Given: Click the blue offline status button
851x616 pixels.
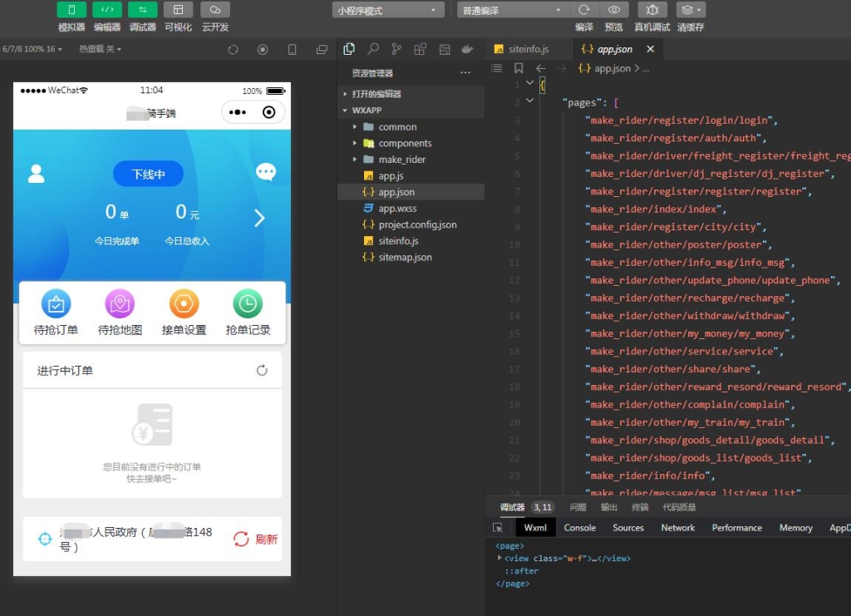Looking at the screenshot, I should click(x=148, y=174).
